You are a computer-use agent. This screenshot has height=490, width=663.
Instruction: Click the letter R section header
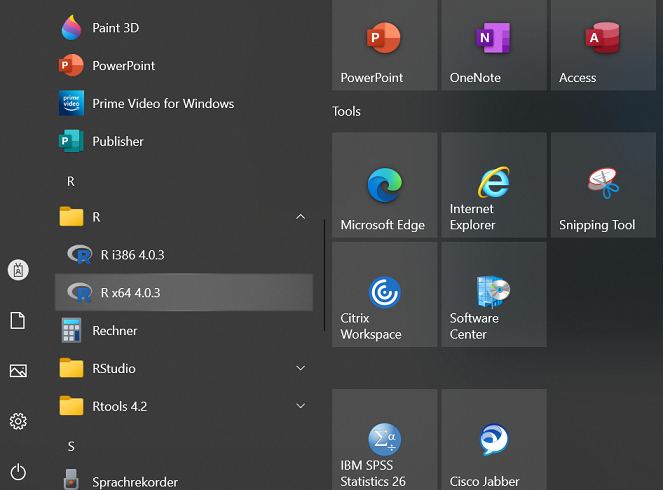[71, 182]
